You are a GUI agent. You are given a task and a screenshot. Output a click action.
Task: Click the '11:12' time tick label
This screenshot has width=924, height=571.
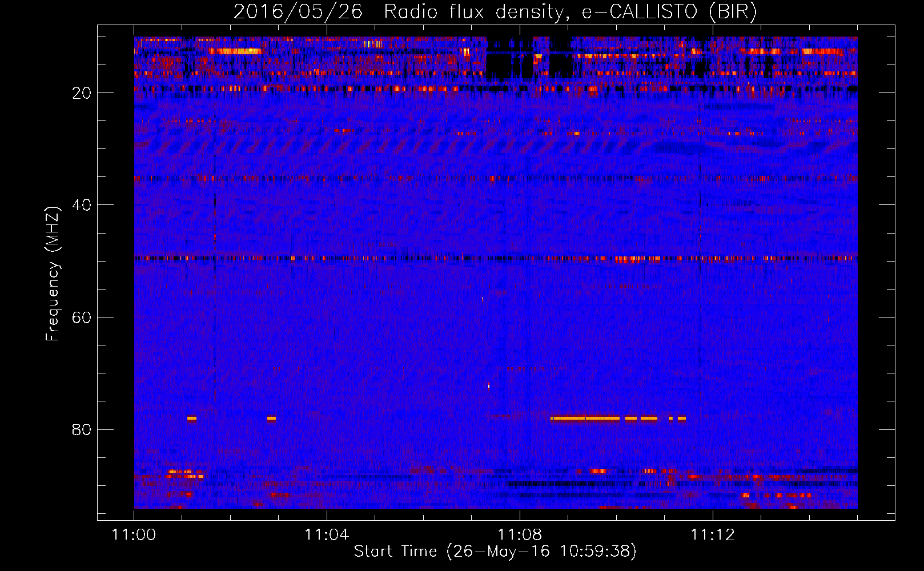[713, 534]
